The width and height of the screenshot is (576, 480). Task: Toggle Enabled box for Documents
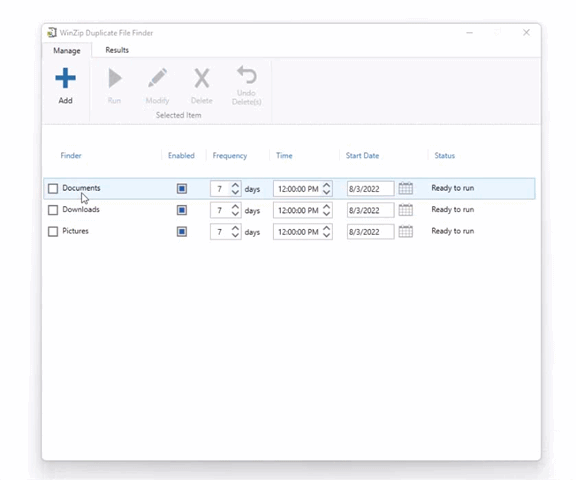point(182,189)
